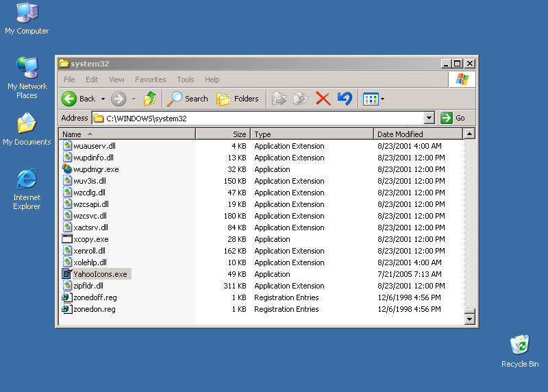Screen dimensions: 548x392
Task: Click the blue Undo icon
Action: pos(345,99)
